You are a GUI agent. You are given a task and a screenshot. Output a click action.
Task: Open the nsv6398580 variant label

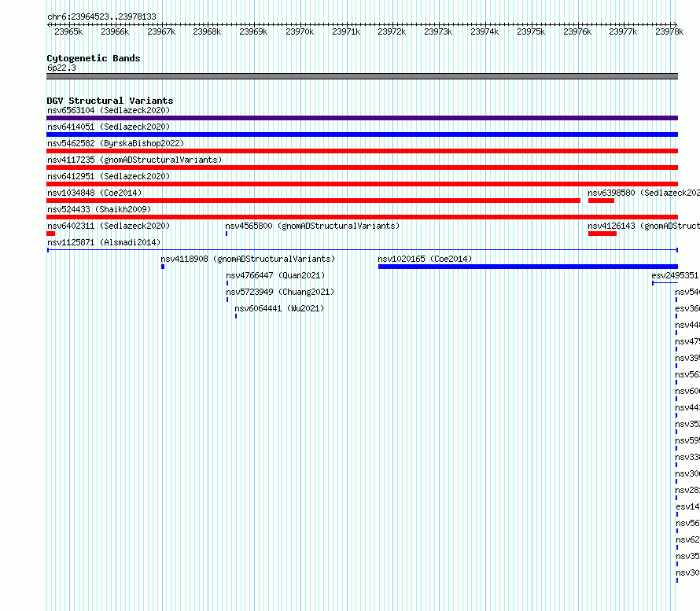tap(643, 193)
